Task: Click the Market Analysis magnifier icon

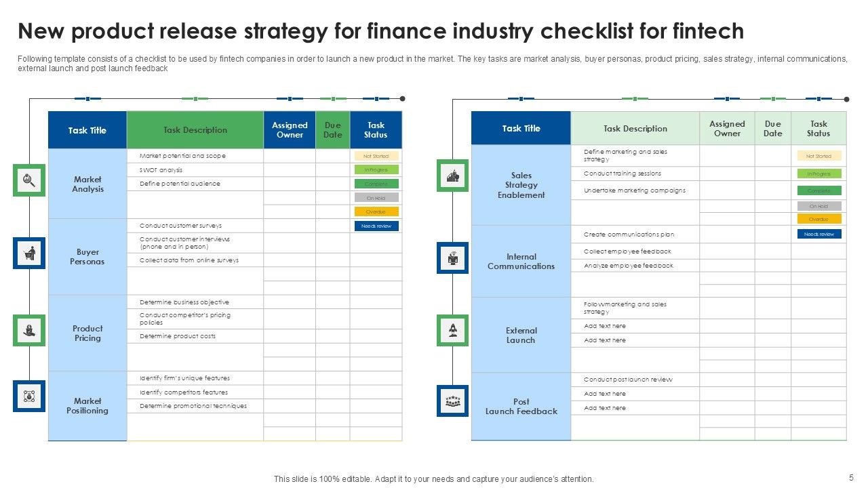Action: click(29, 180)
